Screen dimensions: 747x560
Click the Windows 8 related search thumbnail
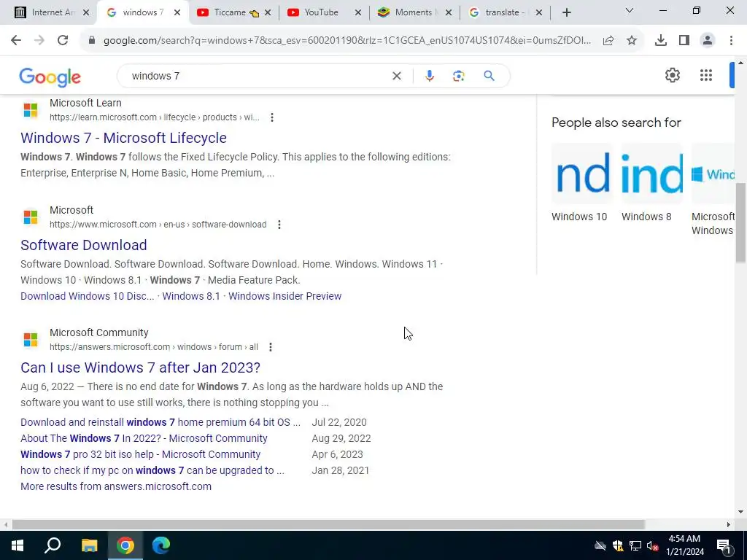click(x=651, y=174)
